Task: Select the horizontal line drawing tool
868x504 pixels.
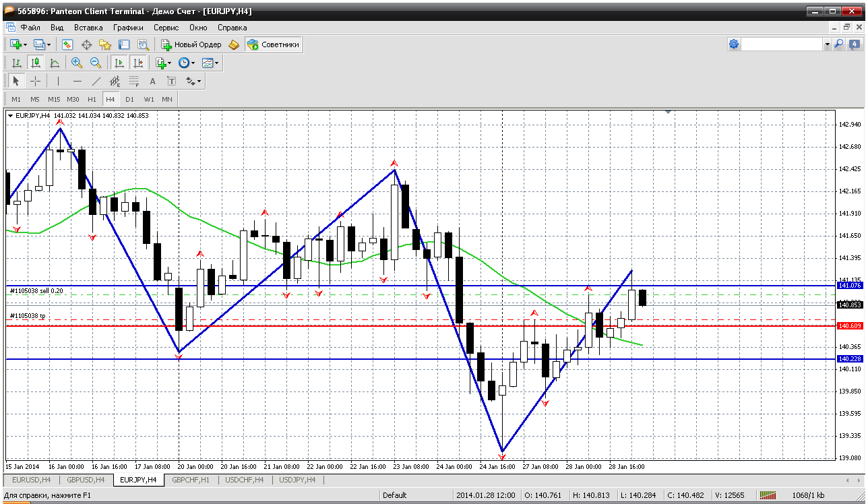Action: coord(77,81)
